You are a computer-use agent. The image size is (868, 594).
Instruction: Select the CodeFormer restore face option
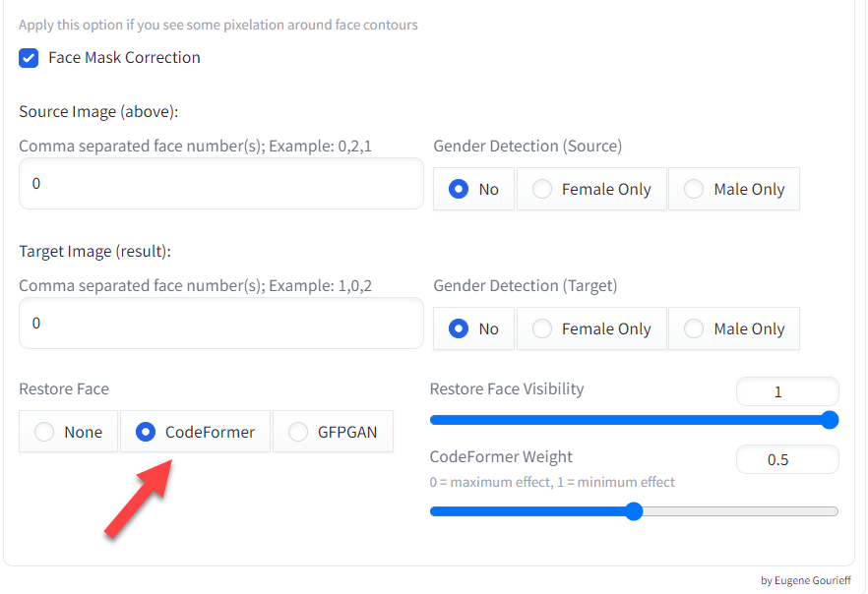pyautogui.click(x=146, y=432)
